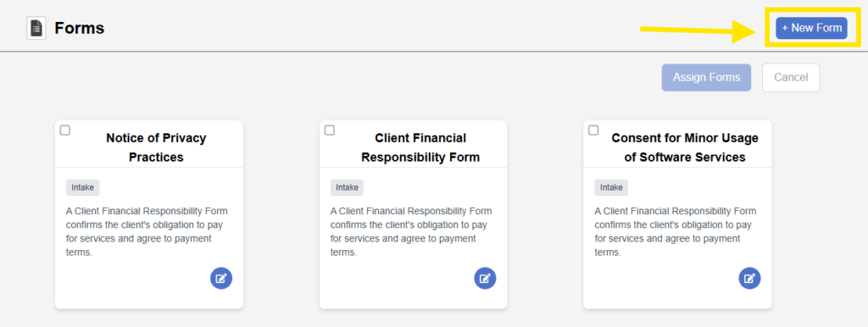Tick the Consent for Minor Usage checkbox
The width and height of the screenshot is (868, 327).
[x=593, y=130]
